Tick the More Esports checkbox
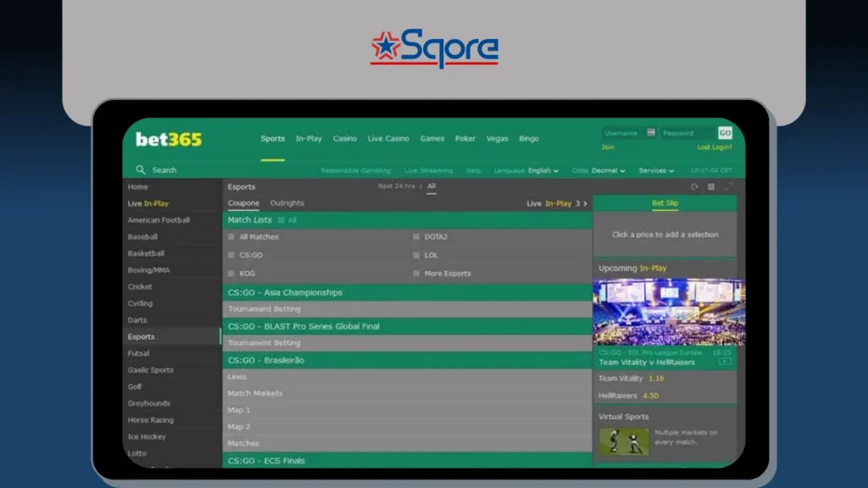868x488 pixels. 415,274
